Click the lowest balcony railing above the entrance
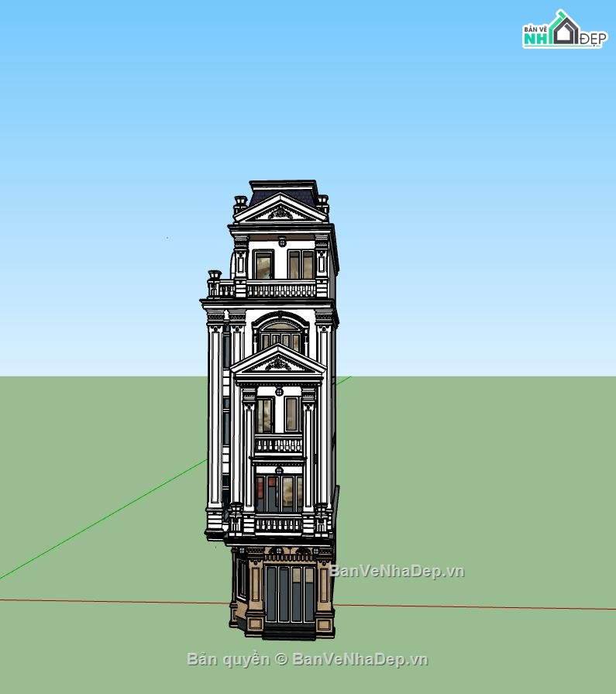 point(278,524)
